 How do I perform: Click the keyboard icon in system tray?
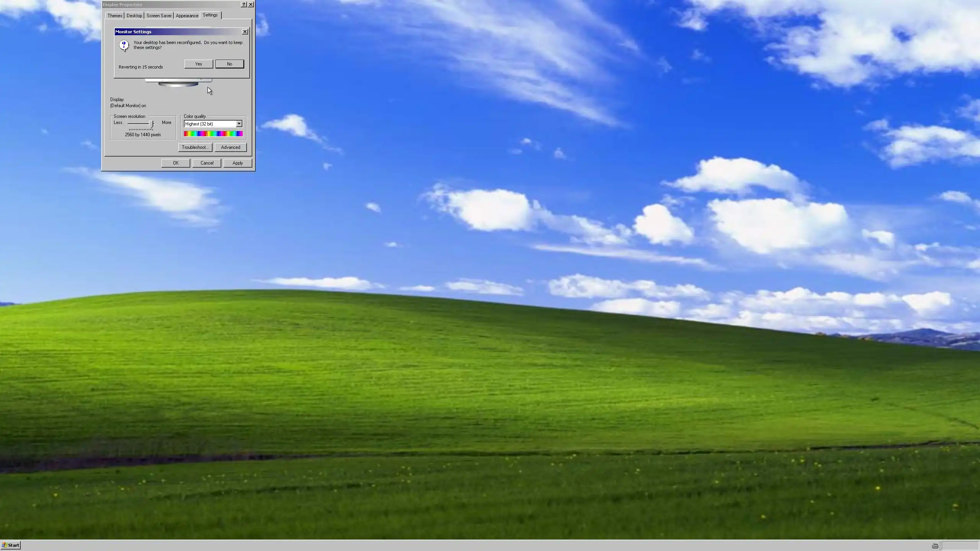(x=935, y=546)
